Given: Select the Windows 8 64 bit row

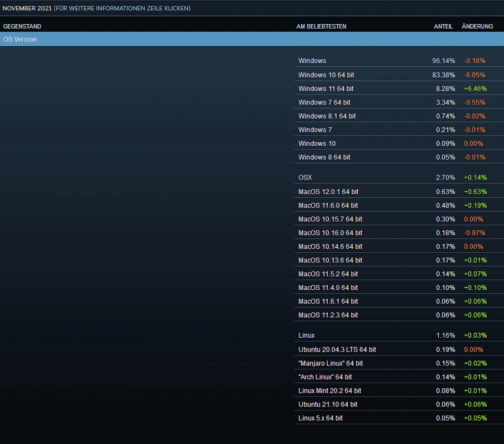Looking at the screenshot, I should (x=399, y=157).
